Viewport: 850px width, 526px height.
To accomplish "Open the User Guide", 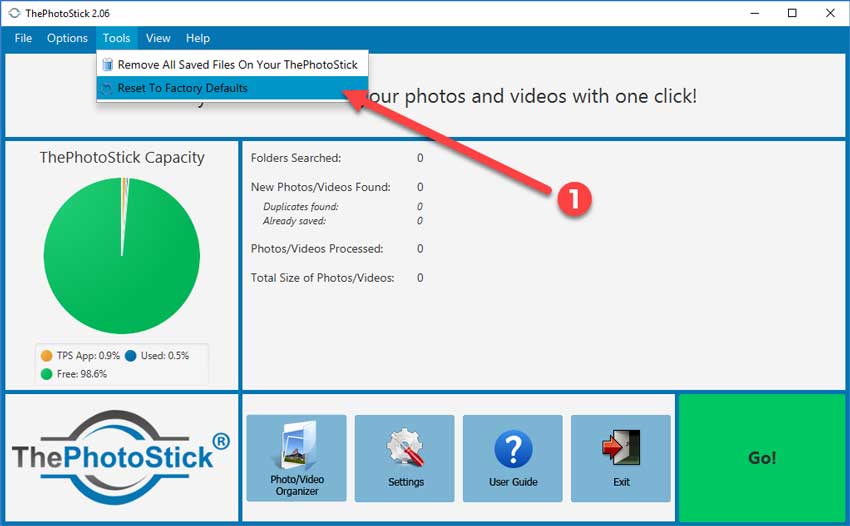I will [512, 458].
